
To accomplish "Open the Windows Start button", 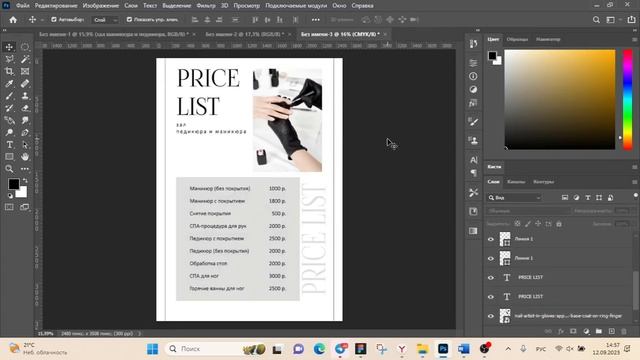I will pyautogui.click(x=153, y=349).
